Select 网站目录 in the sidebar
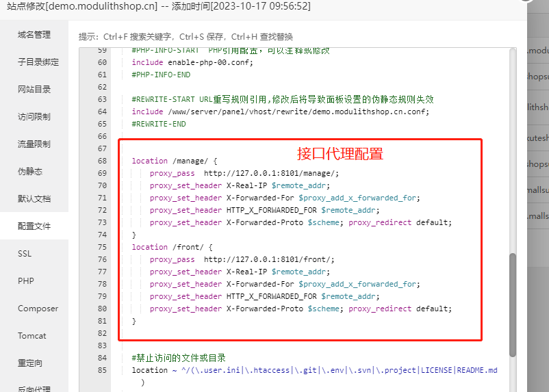This screenshot has height=392, width=549. pyautogui.click(x=34, y=90)
